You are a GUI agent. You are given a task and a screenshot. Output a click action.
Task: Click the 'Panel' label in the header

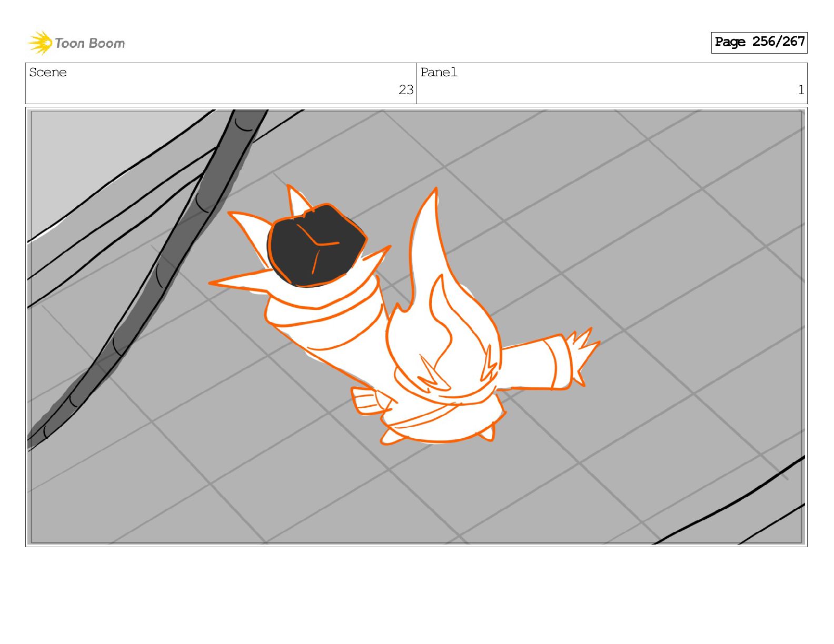tap(439, 72)
